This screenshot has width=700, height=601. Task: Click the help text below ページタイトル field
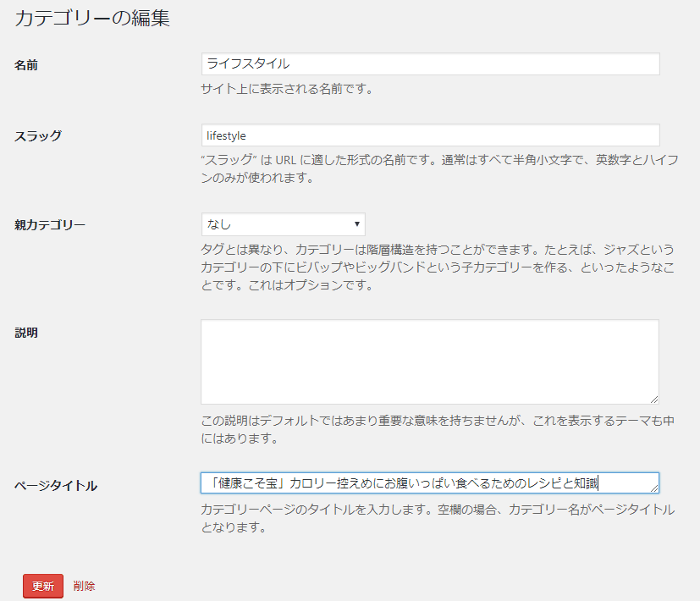pos(437,518)
